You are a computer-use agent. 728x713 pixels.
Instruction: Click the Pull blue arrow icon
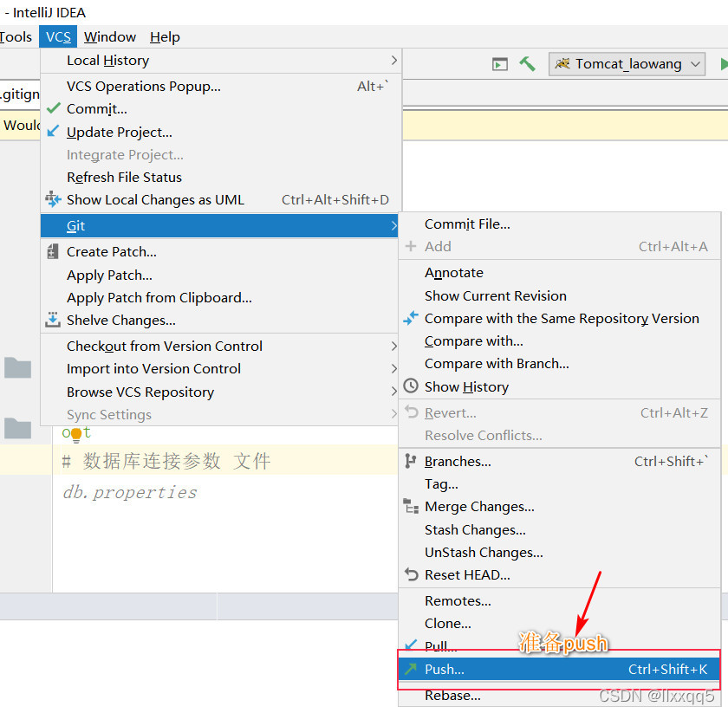411,645
